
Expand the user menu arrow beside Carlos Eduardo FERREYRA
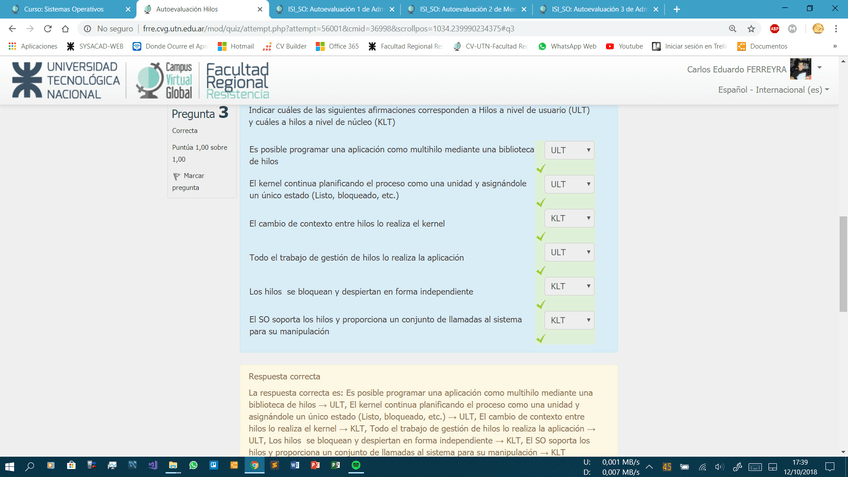pyautogui.click(x=819, y=68)
